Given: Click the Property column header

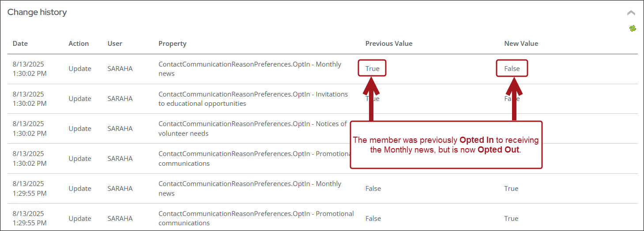Looking at the screenshot, I should coord(172,44).
